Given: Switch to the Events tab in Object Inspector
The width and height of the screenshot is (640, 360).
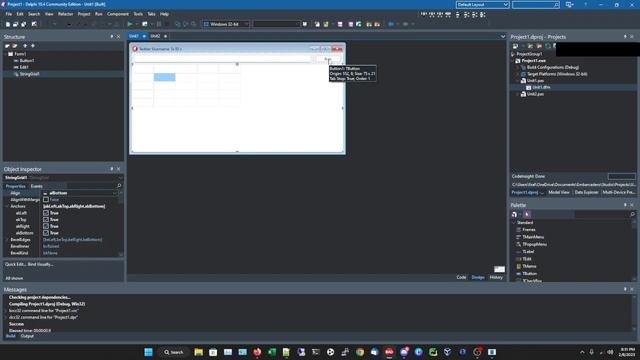Looking at the screenshot, I should tap(36, 186).
